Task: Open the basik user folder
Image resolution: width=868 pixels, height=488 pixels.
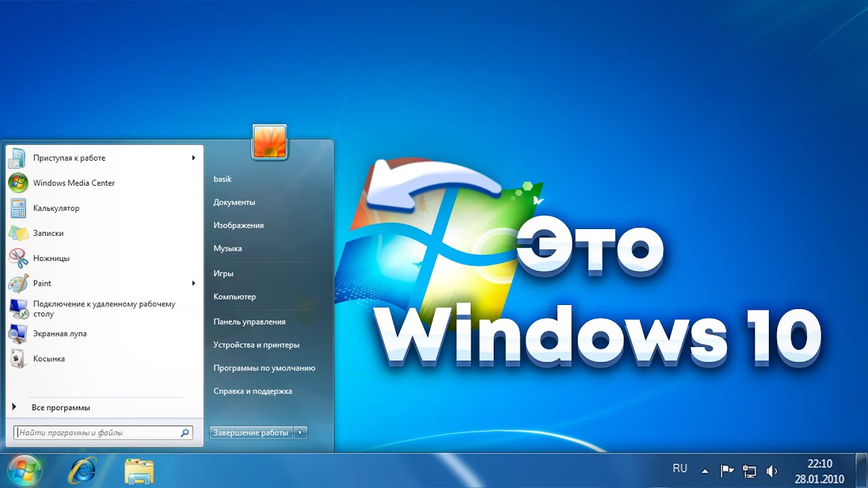Action: click(x=222, y=179)
